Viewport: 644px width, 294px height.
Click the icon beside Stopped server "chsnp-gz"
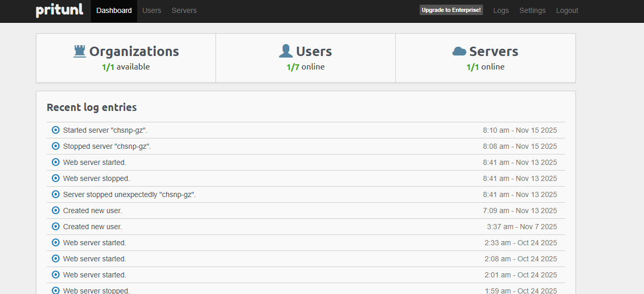[56, 146]
